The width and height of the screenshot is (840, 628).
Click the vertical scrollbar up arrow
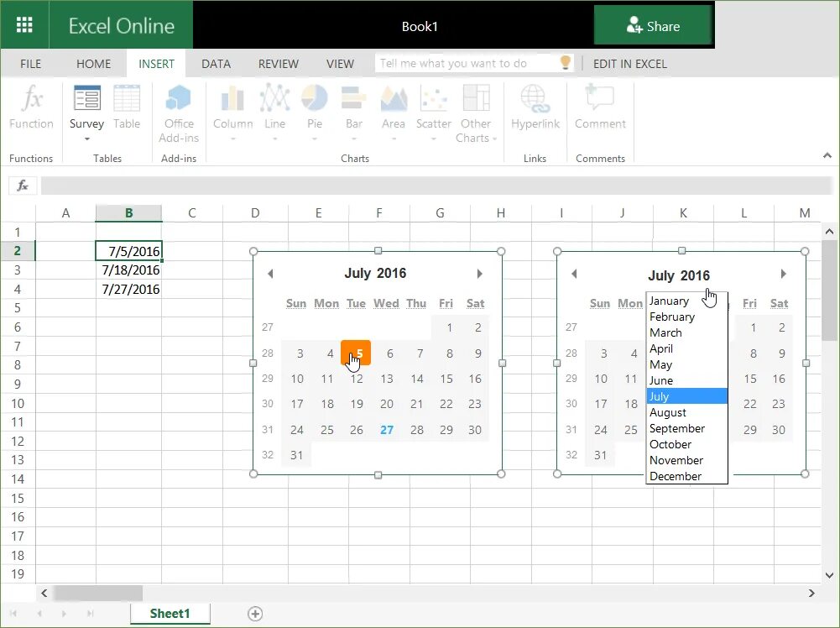coord(829,232)
